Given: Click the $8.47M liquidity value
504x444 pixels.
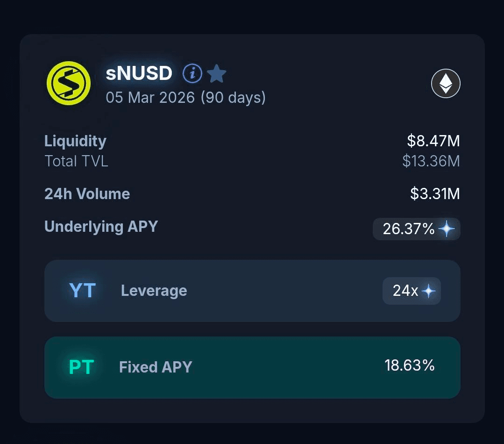Looking at the screenshot, I should coord(433,141).
